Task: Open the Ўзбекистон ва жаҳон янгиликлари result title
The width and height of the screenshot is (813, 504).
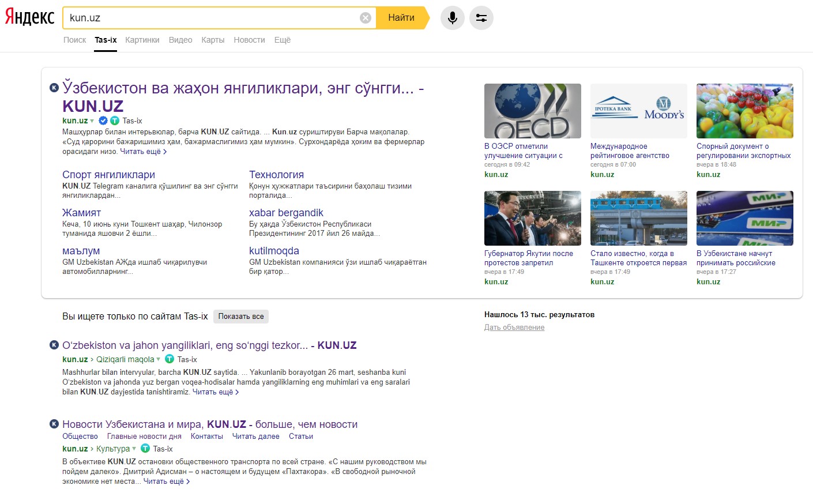Action: click(243, 97)
